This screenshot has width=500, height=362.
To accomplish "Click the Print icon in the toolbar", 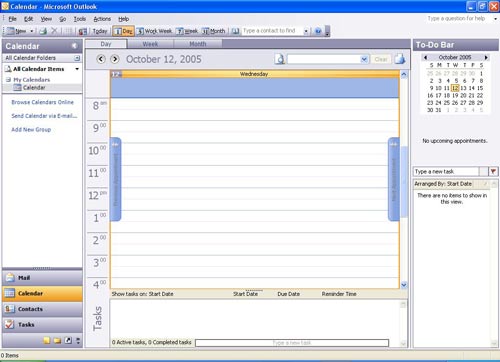I will (43, 31).
